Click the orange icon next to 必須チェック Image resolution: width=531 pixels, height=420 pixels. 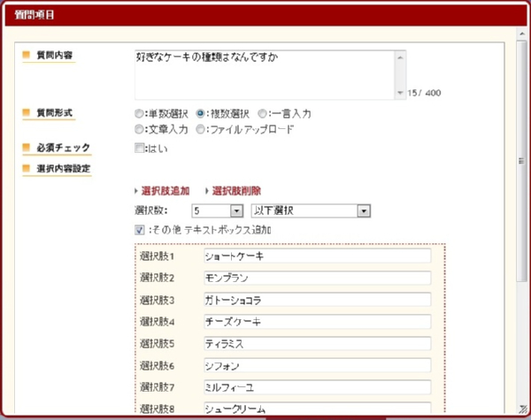(x=27, y=148)
